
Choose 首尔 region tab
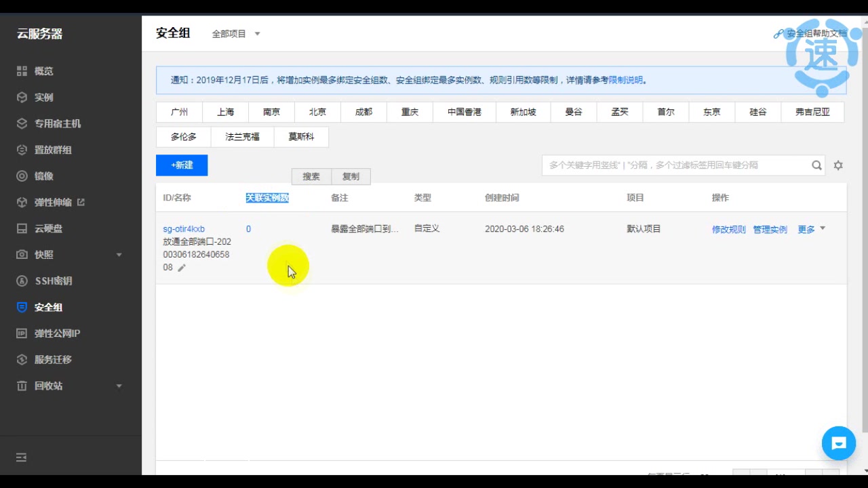point(666,113)
